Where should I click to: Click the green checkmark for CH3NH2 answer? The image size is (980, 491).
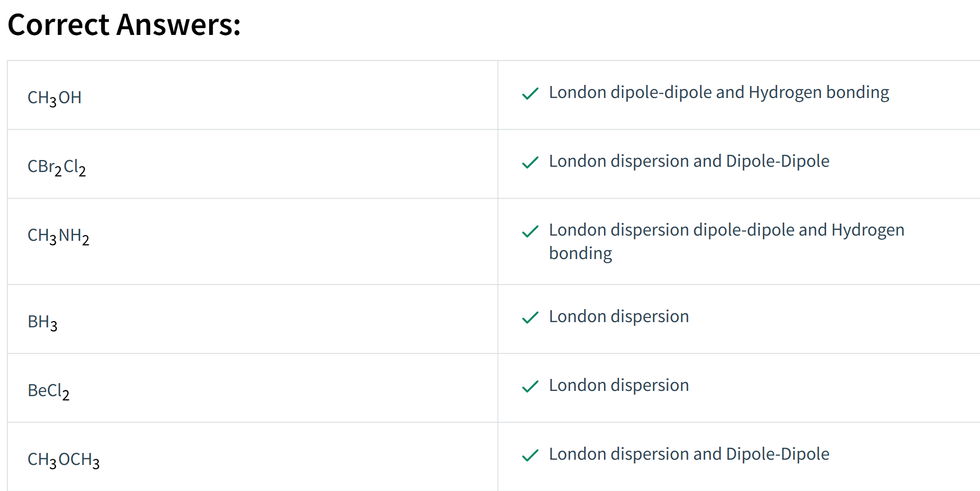(x=530, y=231)
